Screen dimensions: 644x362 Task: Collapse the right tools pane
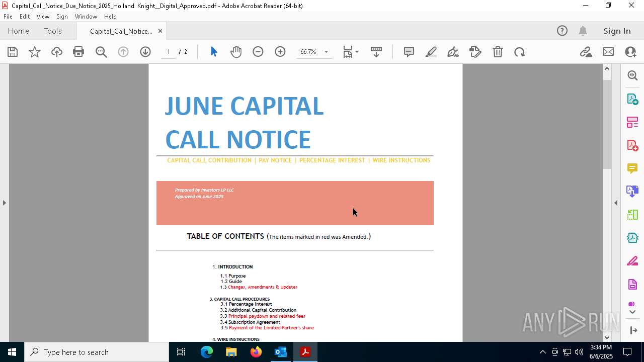[x=616, y=203]
